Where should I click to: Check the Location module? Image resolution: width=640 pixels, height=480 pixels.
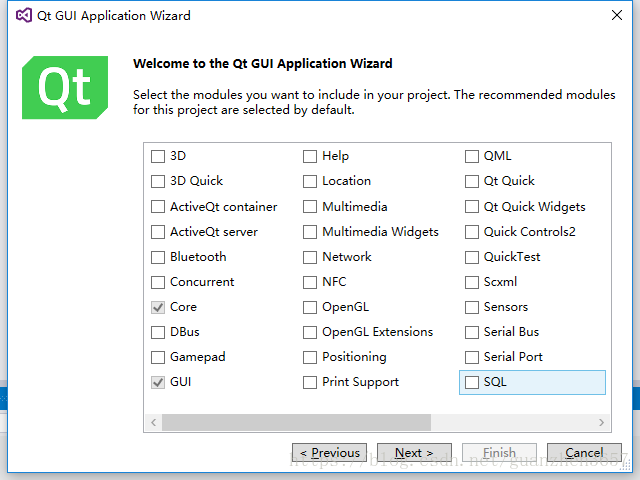(x=310, y=181)
